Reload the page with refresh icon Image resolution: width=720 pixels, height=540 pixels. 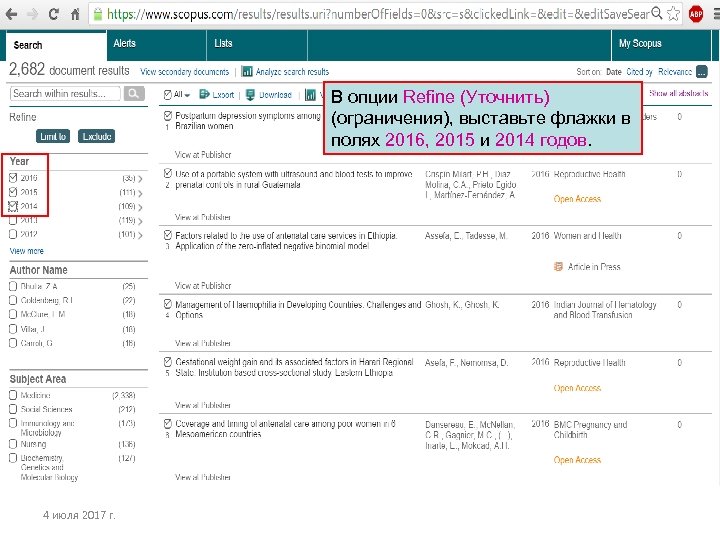[53, 14]
